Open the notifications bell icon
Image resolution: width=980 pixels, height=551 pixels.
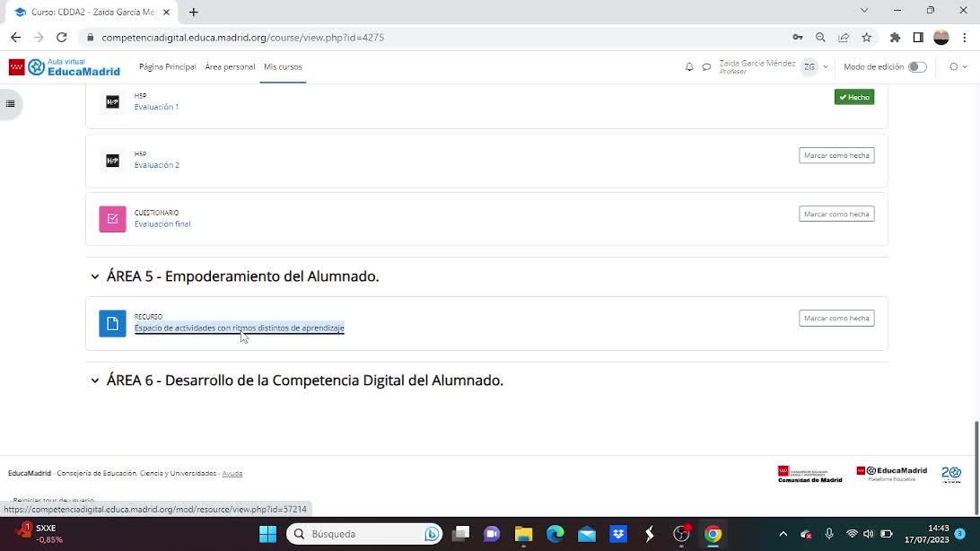point(689,66)
